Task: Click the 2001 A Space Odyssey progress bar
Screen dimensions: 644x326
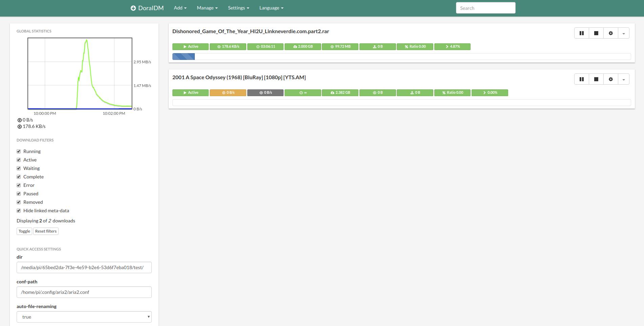Action: [401, 103]
